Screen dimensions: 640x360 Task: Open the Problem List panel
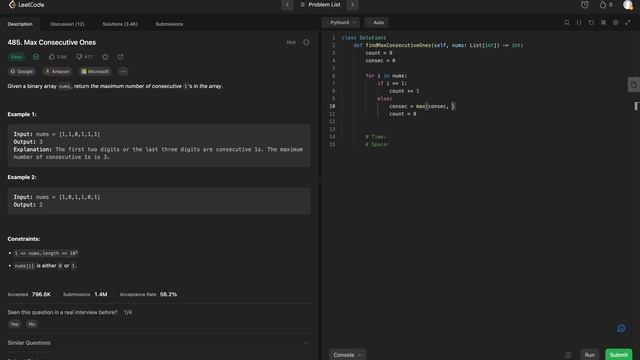coord(320,4)
